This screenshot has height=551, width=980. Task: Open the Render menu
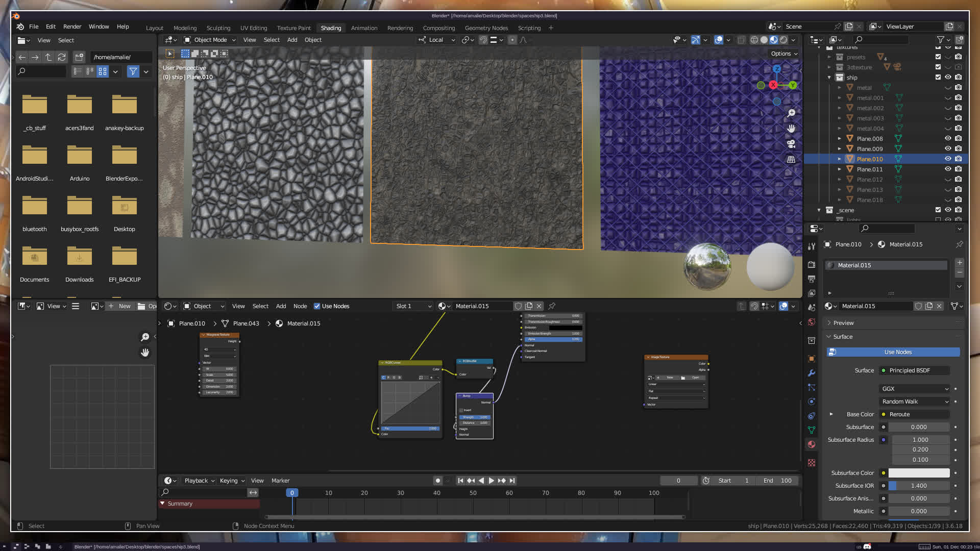72,27
